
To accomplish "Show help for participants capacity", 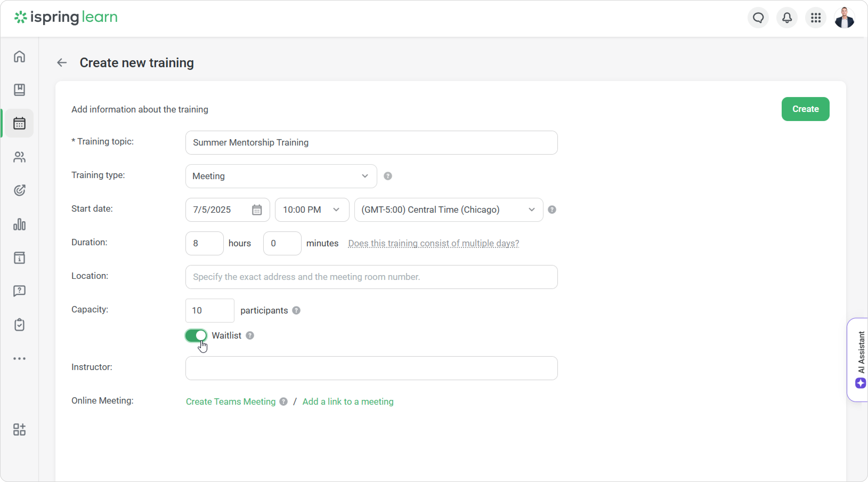I will 296,310.
